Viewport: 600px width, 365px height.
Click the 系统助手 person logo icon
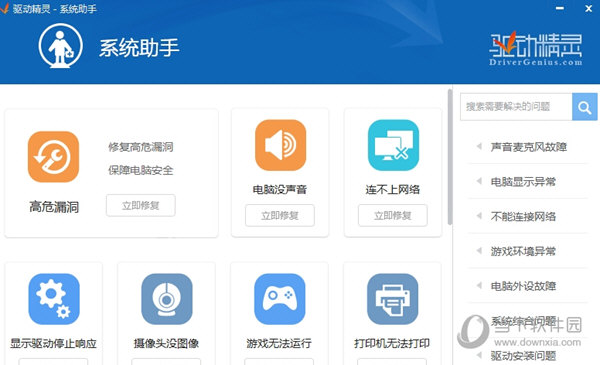pos(60,46)
